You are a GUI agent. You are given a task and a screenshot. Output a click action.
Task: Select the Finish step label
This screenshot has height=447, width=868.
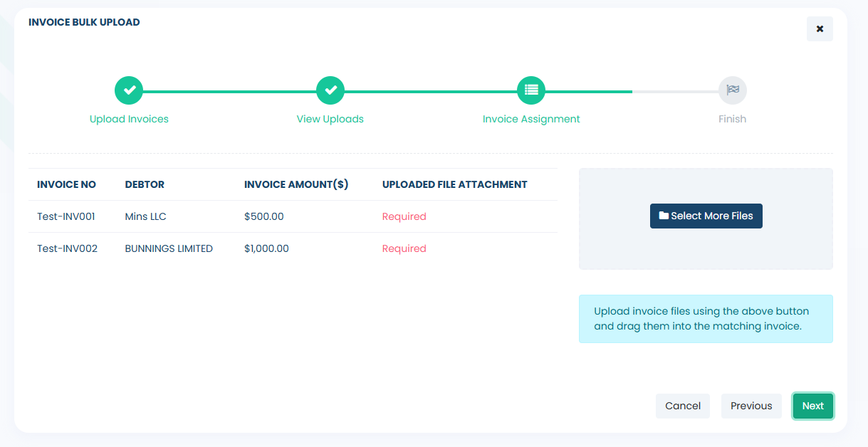tap(732, 119)
